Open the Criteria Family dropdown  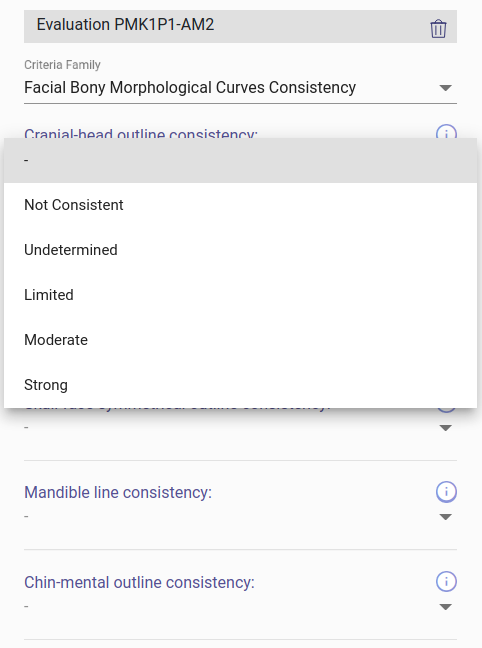tap(445, 88)
